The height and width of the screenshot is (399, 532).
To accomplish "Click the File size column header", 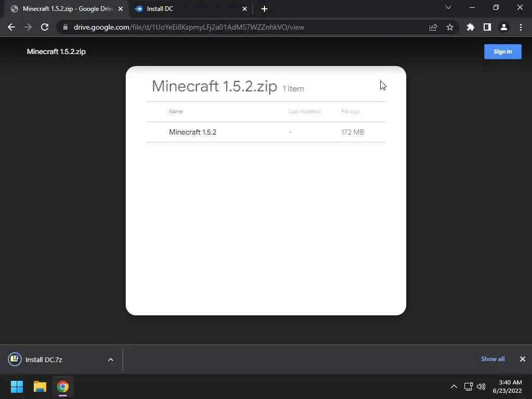I will (x=350, y=111).
